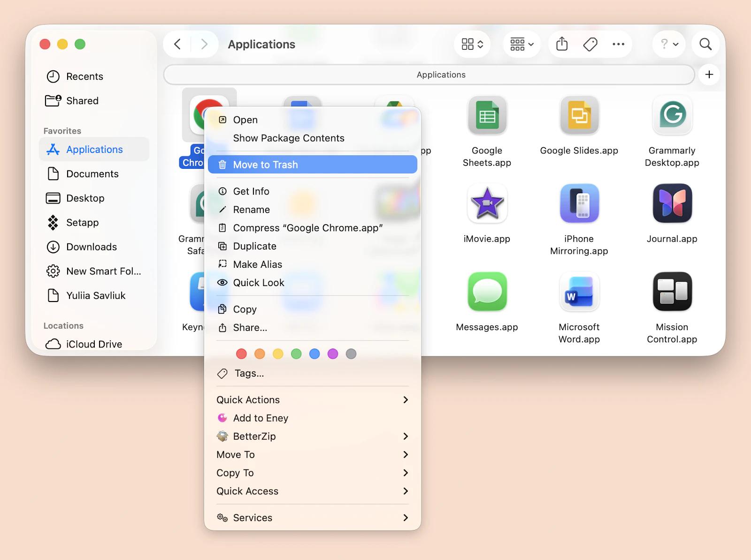
Task: Open the iMovie.app icon
Action: (487, 204)
